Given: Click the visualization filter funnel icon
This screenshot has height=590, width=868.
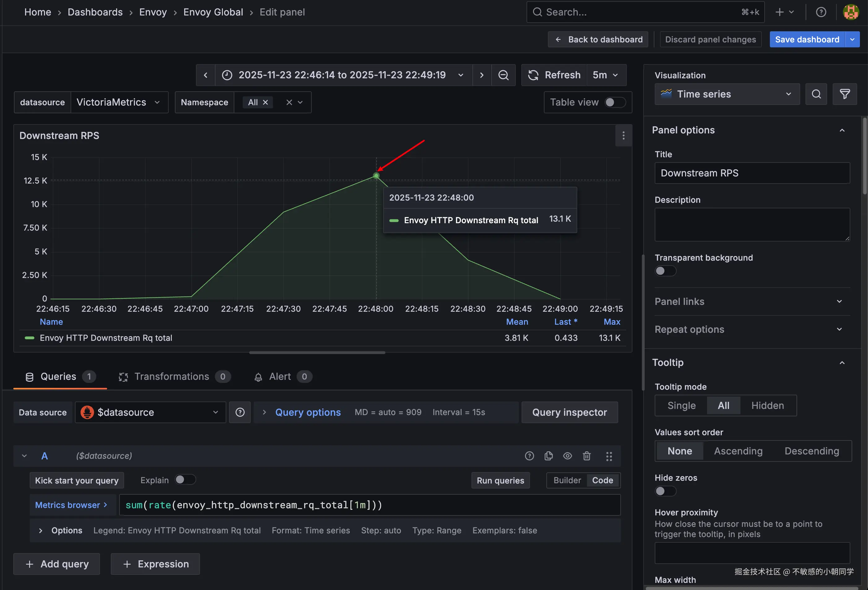Looking at the screenshot, I should tap(844, 94).
